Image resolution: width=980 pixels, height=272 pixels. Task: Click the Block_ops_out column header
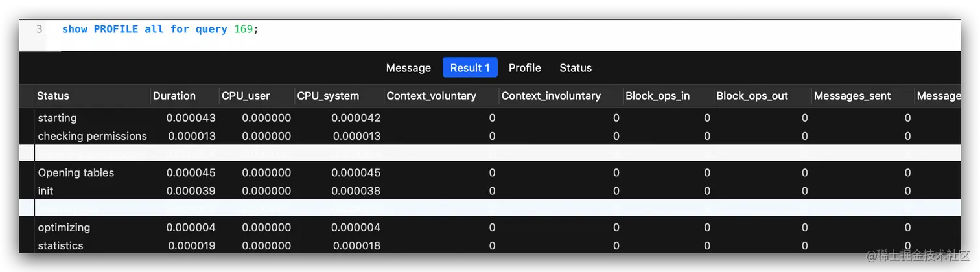click(x=752, y=96)
